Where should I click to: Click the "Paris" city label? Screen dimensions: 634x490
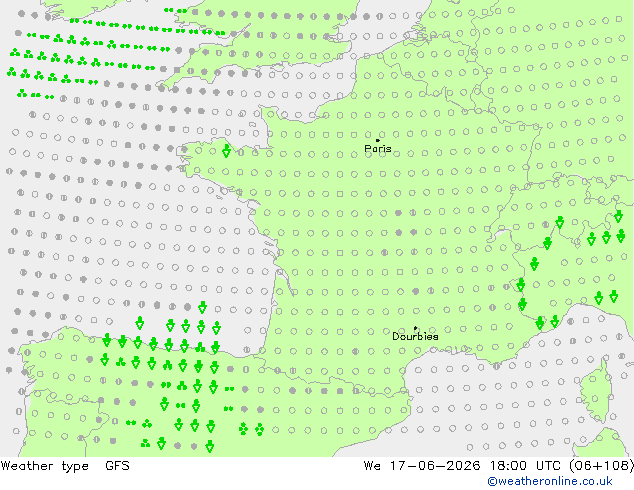[378, 149]
